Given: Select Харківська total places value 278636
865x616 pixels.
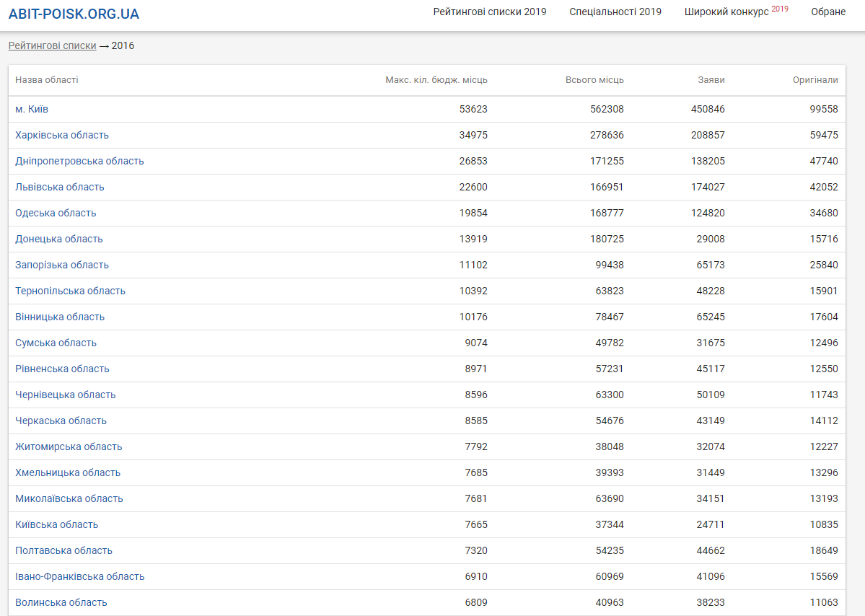Looking at the screenshot, I should [607, 135].
